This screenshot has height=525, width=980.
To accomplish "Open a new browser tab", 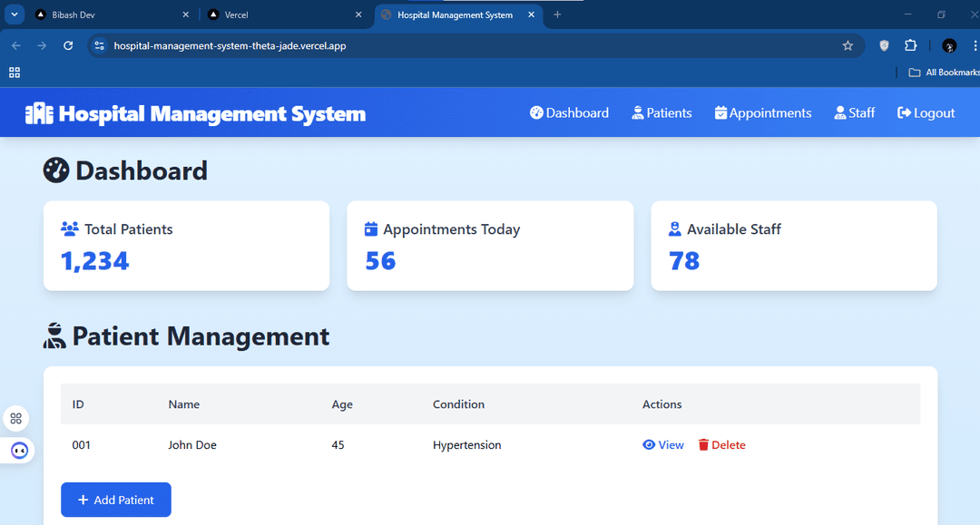I will point(557,15).
